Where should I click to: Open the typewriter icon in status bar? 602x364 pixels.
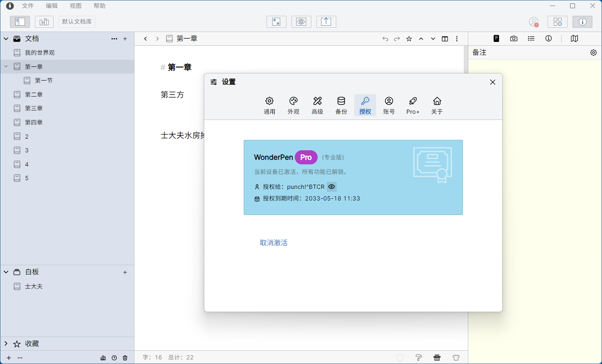[x=437, y=358]
